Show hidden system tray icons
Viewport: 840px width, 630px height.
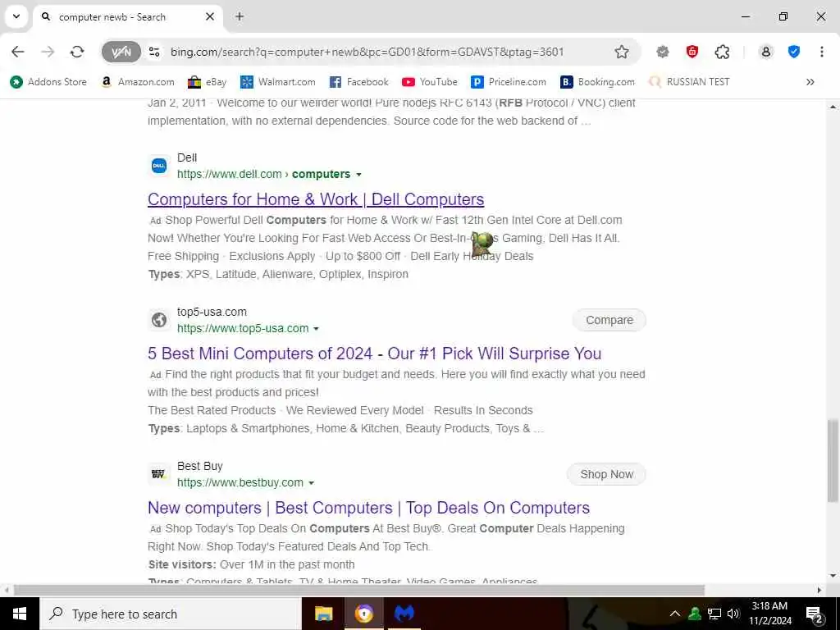pos(675,614)
